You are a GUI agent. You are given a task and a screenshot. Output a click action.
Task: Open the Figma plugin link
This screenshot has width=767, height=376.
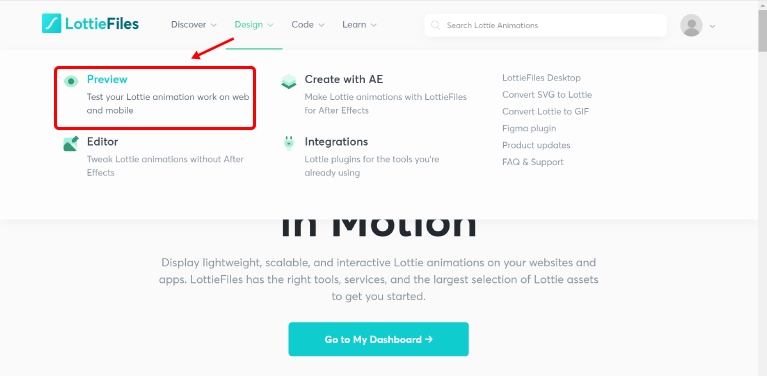point(529,128)
